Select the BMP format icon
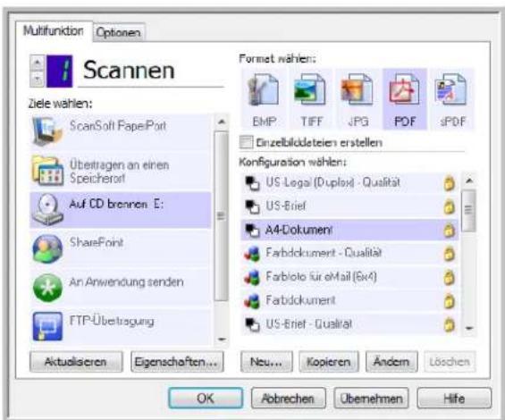Viewport: 505px width, 420px height. coord(263,90)
